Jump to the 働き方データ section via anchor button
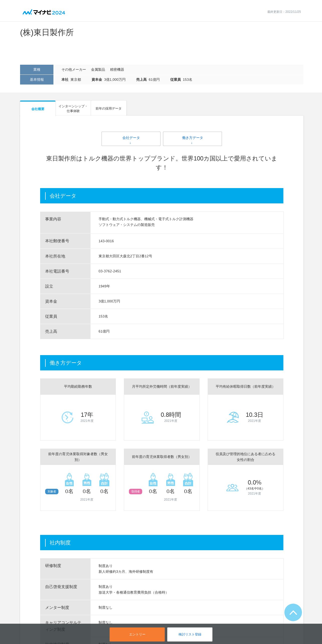The height and width of the screenshot is (644, 322). [x=192, y=139]
